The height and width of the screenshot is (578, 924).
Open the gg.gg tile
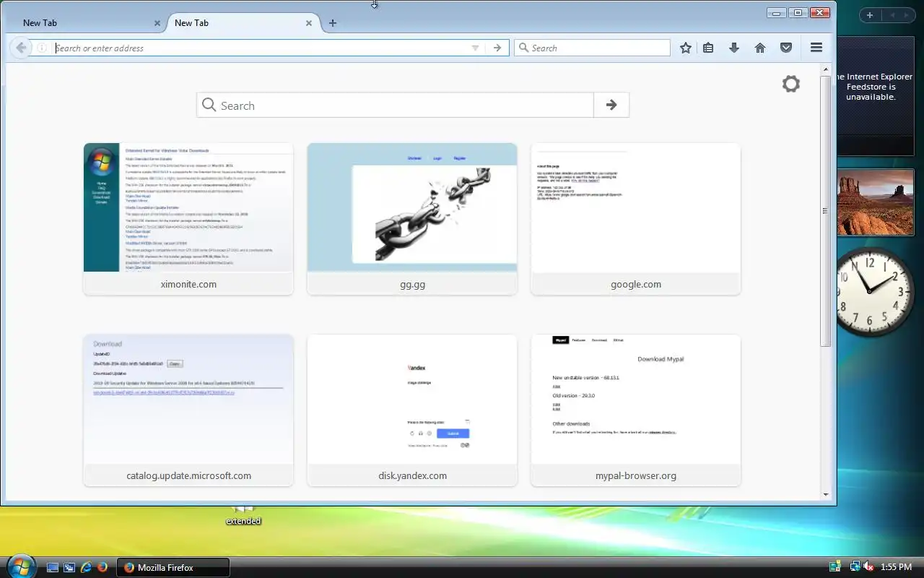[x=412, y=219]
